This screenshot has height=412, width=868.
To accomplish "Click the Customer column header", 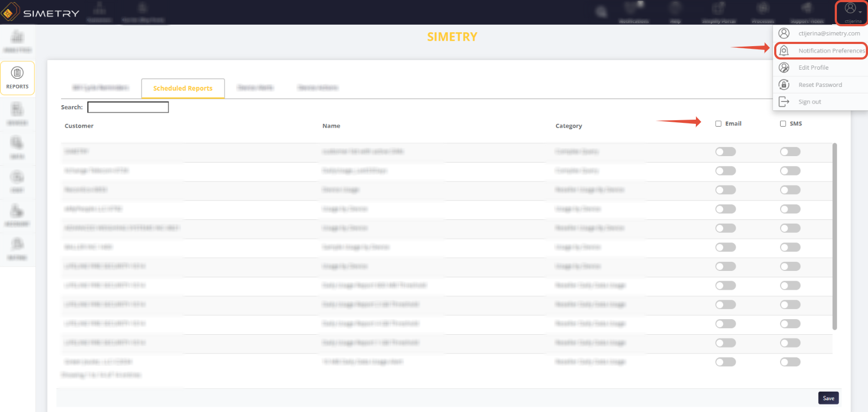I will pos(79,126).
